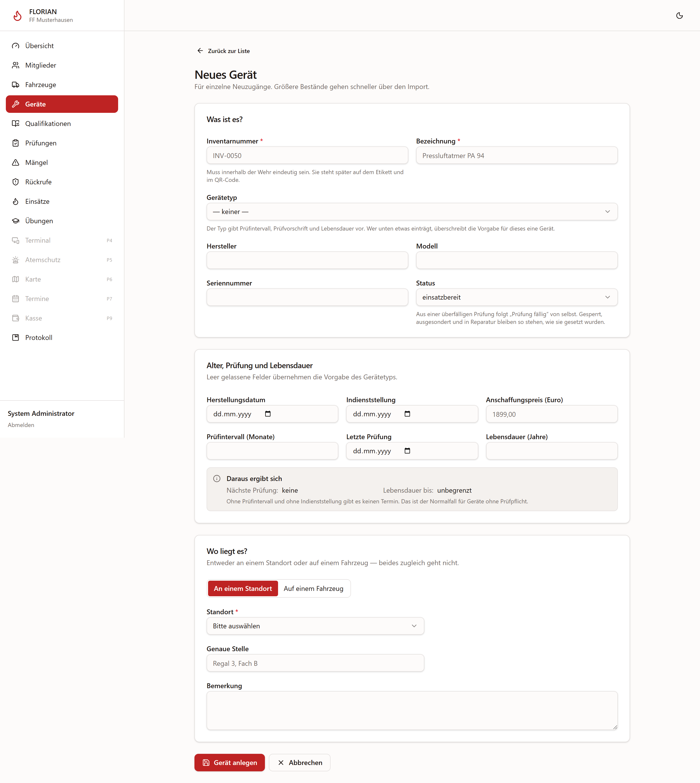This screenshot has width=700, height=783.
Task: Focus the Inventarnummer input field
Action: click(307, 155)
